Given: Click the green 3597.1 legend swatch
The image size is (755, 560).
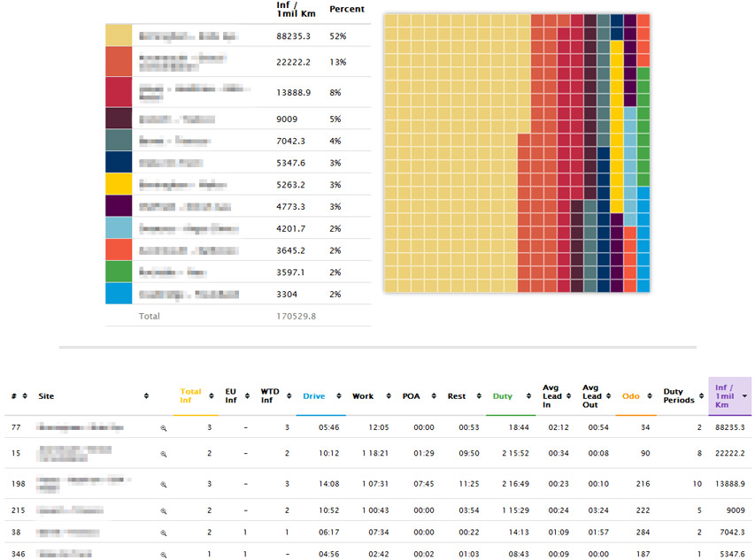Looking at the screenshot, I should (119, 271).
